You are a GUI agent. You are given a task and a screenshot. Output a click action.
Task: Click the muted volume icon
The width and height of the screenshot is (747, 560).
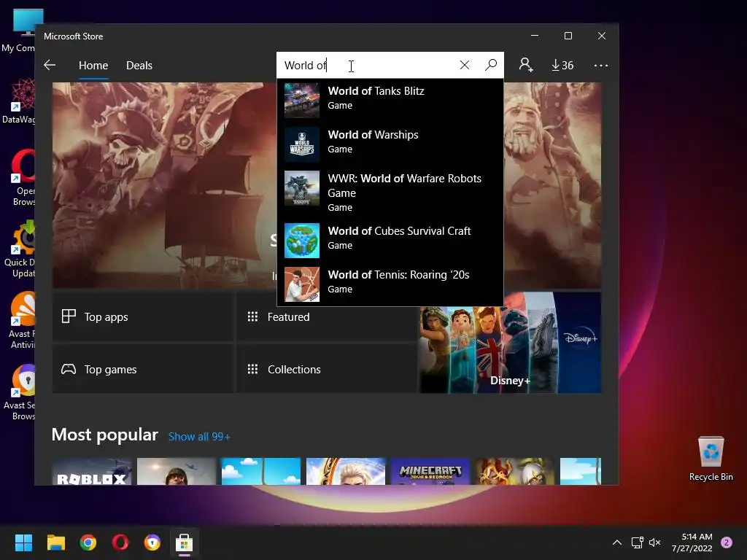coord(654,542)
